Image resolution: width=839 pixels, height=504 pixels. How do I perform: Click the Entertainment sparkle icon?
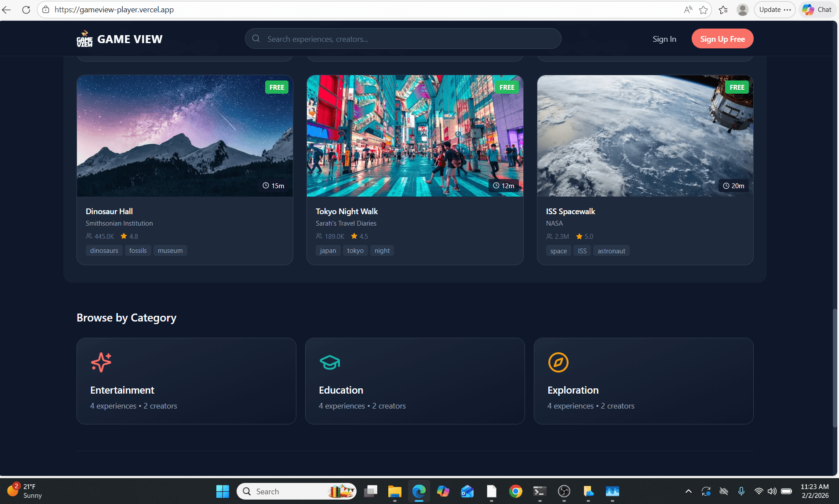click(x=101, y=362)
